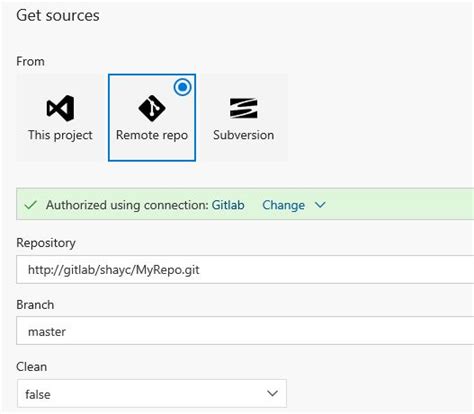The height and width of the screenshot is (414, 474).
Task: Select the Remote repo radio button
Action: [182, 87]
